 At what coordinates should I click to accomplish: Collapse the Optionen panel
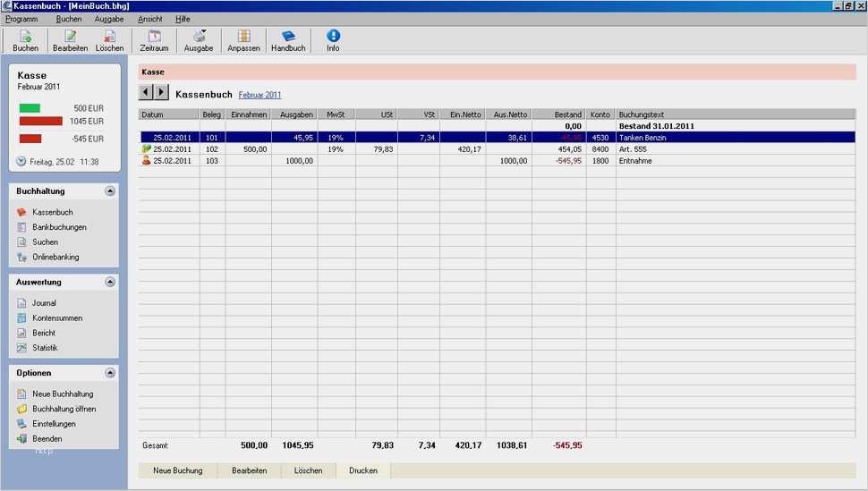110,373
